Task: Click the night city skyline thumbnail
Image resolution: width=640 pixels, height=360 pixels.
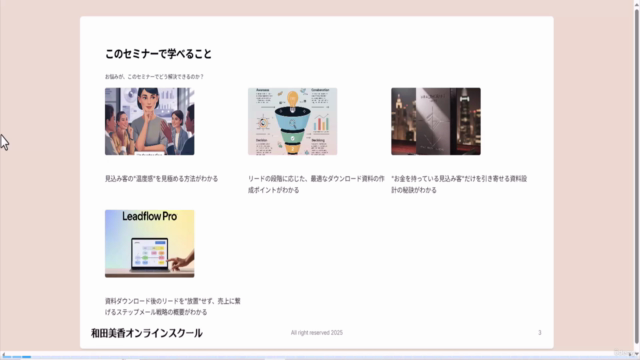Action: pyautogui.click(x=436, y=121)
